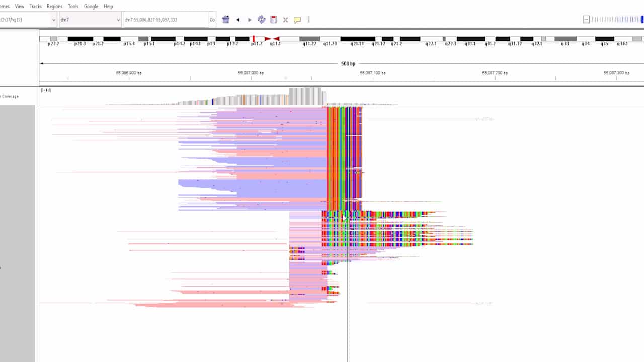Image resolution: width=644 pixels, height=362 pixels.
Task: Click the q21.11 cytoband on ideogram
Action: pos(358,39)
